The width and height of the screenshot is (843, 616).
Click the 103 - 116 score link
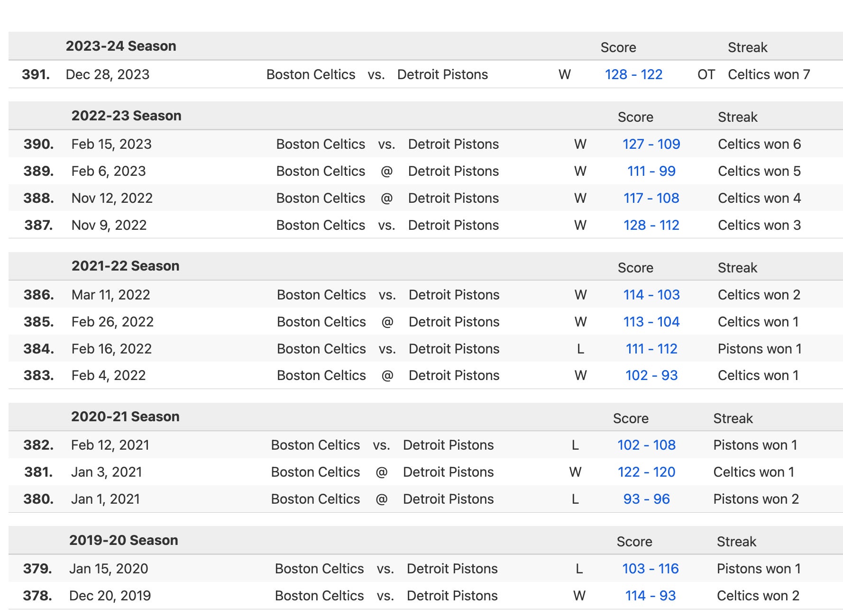coord(650,569)
